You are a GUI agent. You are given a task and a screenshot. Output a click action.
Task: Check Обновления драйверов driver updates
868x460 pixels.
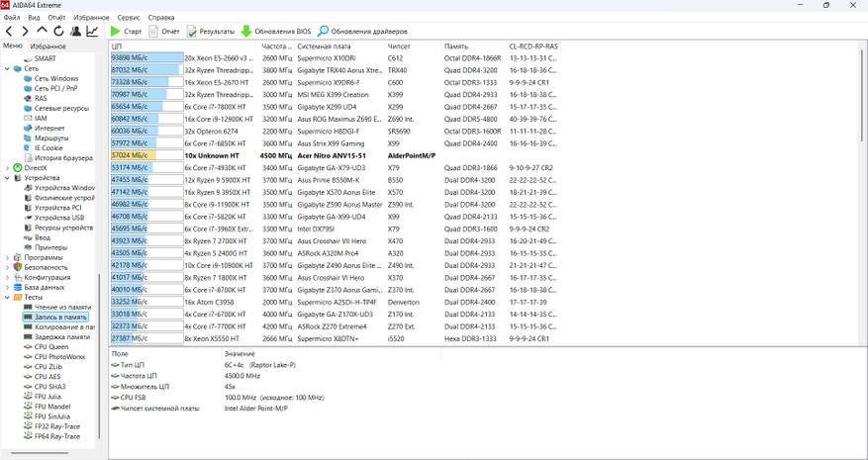(362, 32)
